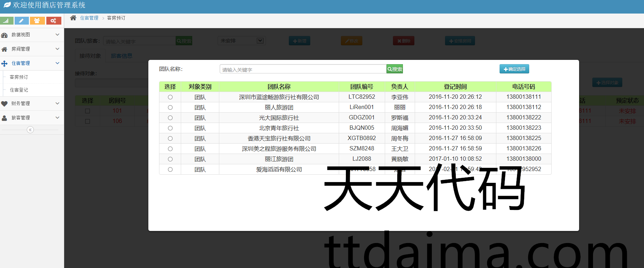Click the blue pencil shortcut icon
The image size is (644, 268).
pyautogui.click(x=21, y=21)
